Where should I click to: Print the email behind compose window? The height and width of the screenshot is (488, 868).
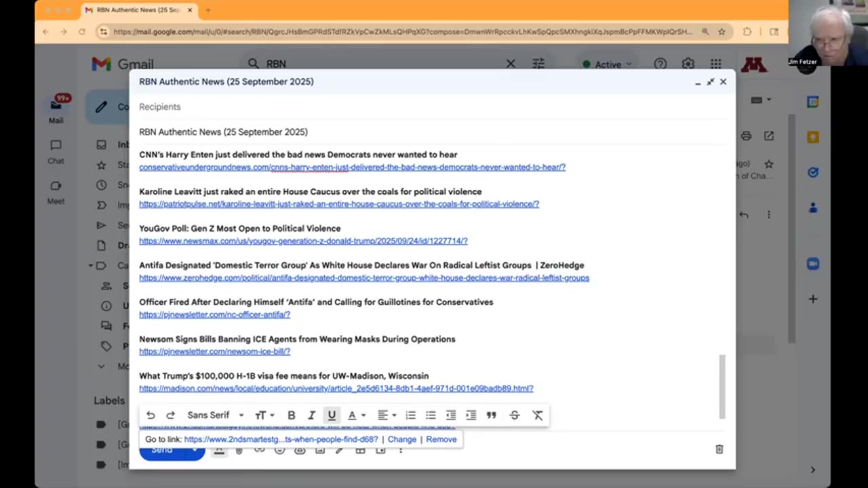pyautogui.click(x=746, y=136)
